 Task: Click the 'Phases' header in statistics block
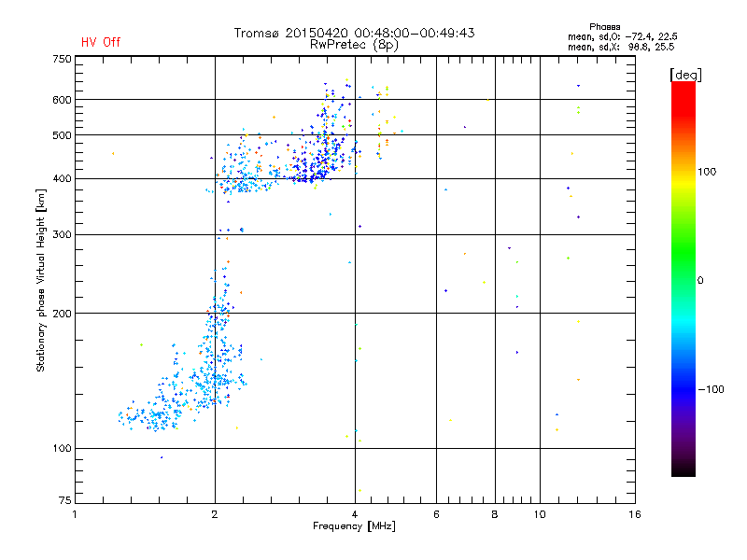click(604, 27)
